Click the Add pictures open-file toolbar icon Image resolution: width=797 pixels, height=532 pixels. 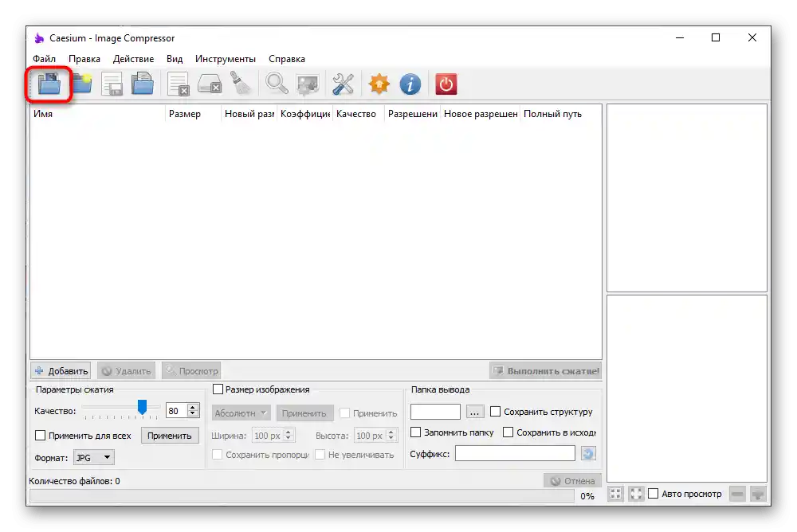(x=49, y=84)
